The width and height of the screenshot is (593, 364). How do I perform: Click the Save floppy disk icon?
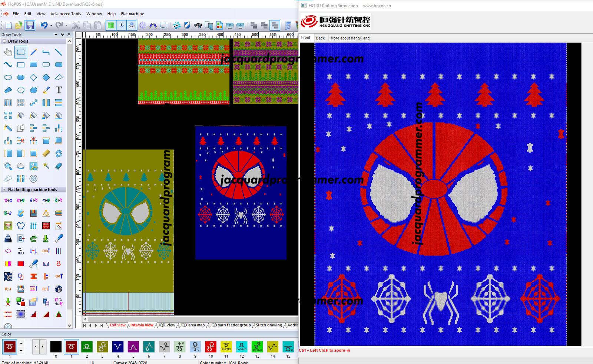tap(30, 25)
